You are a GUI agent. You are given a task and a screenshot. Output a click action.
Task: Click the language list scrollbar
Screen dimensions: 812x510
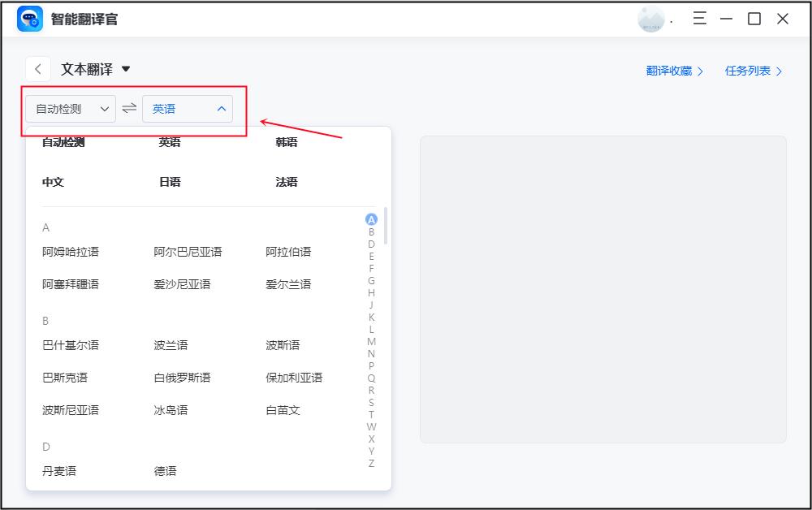click(x=385, y=227)
